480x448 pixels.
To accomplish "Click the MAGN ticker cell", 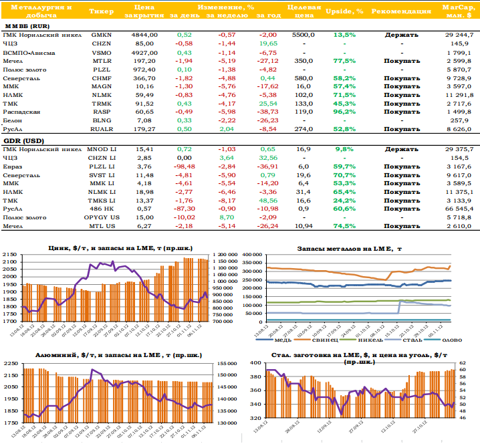I will click(102, 86).
